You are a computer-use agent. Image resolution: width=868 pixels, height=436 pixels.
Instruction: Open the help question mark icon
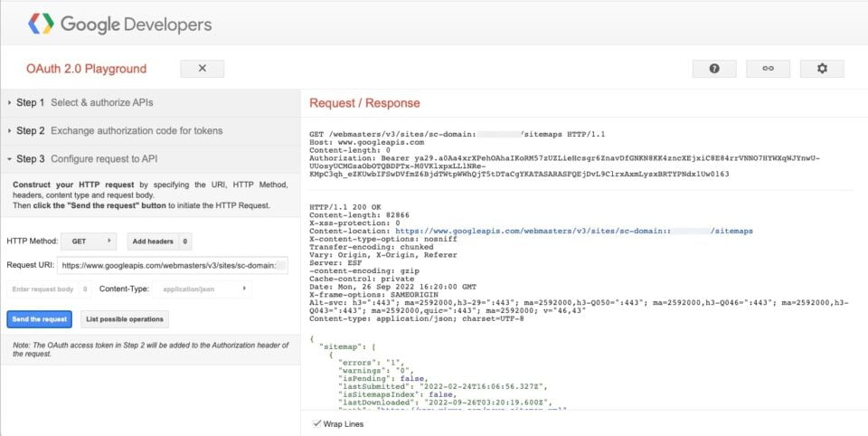tap(714, 69)
